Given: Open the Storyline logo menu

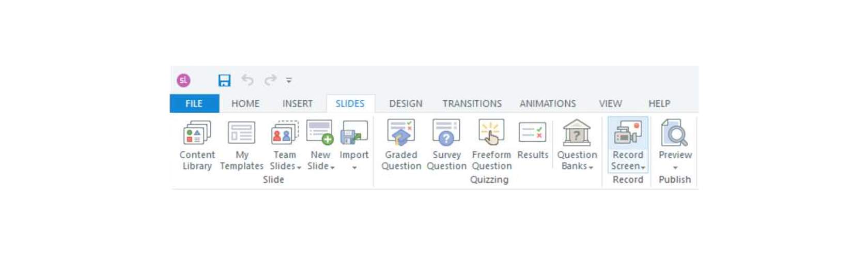Looking at the screenshot, I should (183, 80).
